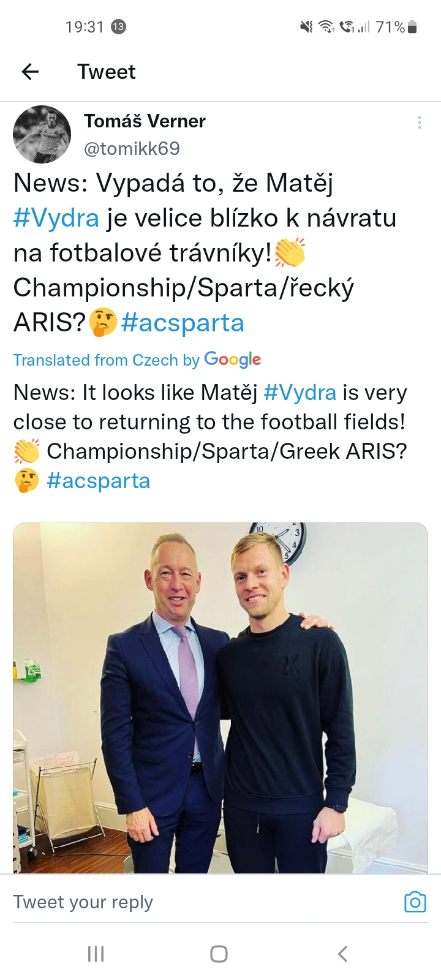Tap the back arrow icon

(x=30, y=72)
